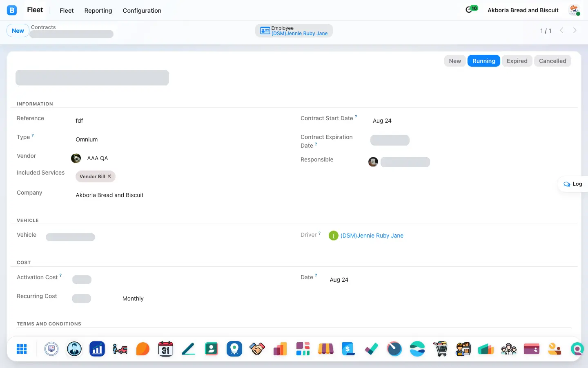The height and width of the screenshot is (368, 588).
Task: Set contract status to Expired
Action: [517, 61]
